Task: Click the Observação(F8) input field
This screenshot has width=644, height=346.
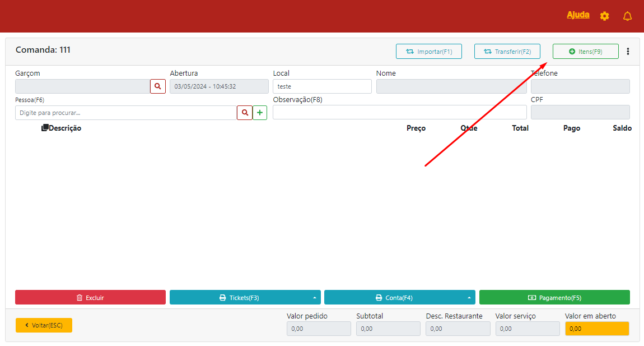Action: coord(399,112)
